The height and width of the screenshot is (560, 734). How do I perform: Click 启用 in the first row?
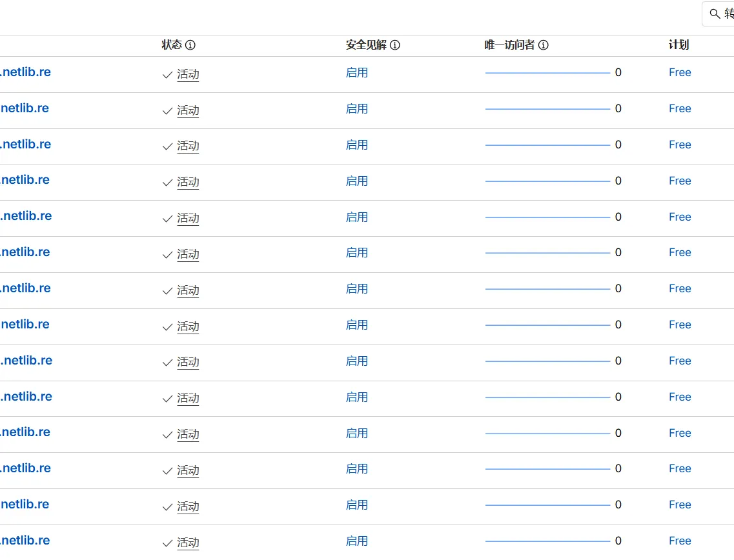pos(356,73)
